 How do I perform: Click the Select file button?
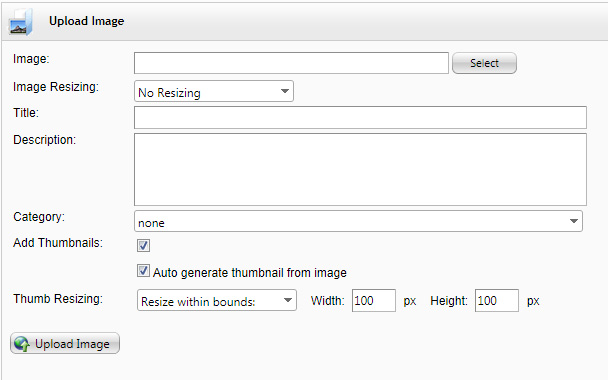point(484,63)
